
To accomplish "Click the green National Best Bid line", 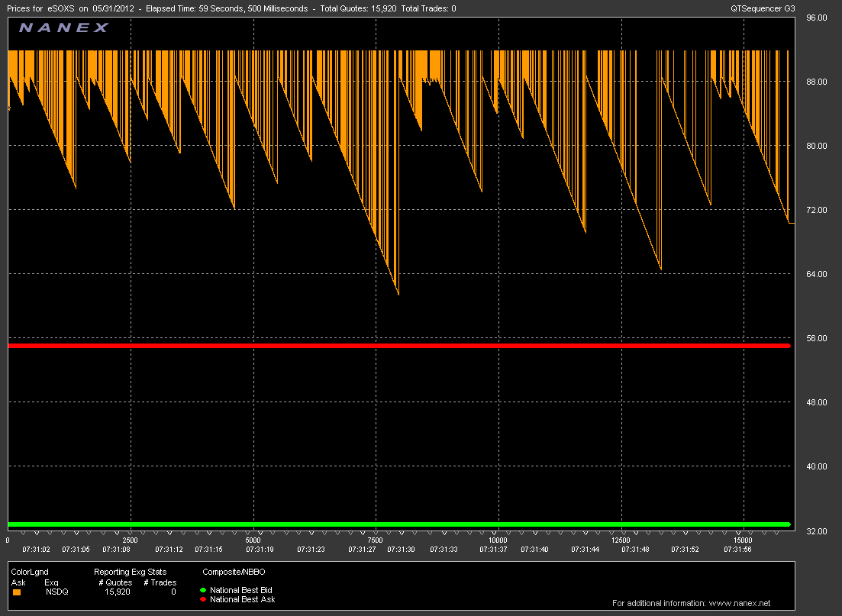I will 397,524.
